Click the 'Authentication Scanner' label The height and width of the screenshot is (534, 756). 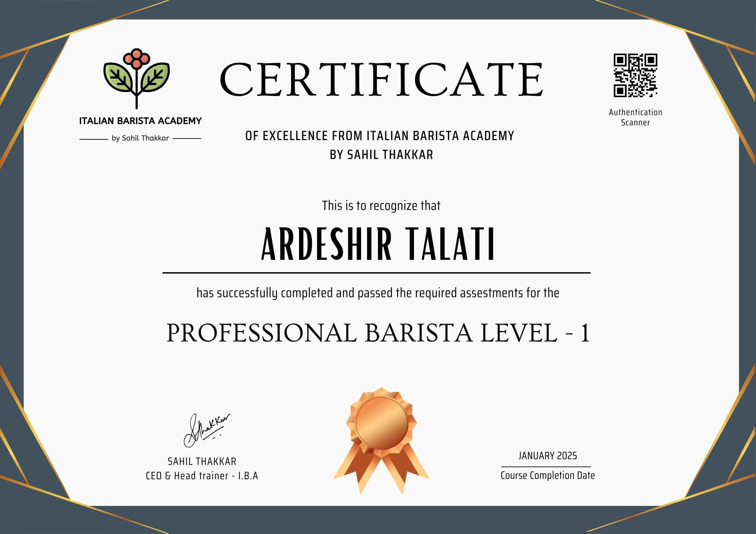coord(635,117)
